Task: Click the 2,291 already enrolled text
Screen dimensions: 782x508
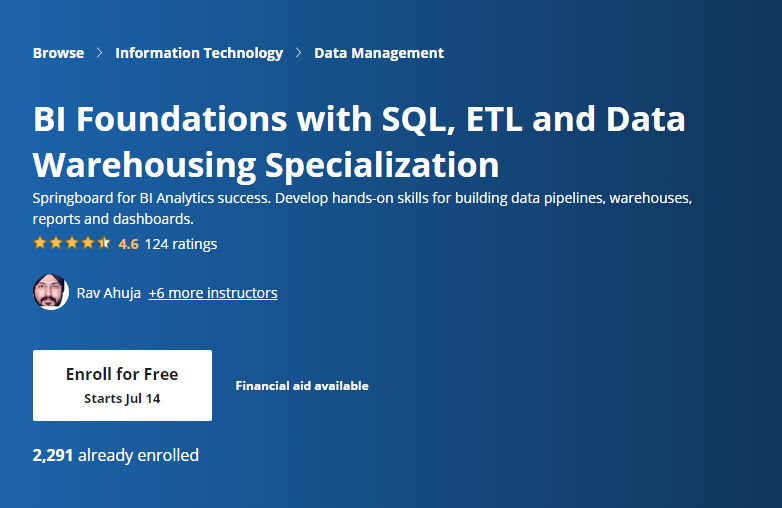Action: tap(116, 455)
